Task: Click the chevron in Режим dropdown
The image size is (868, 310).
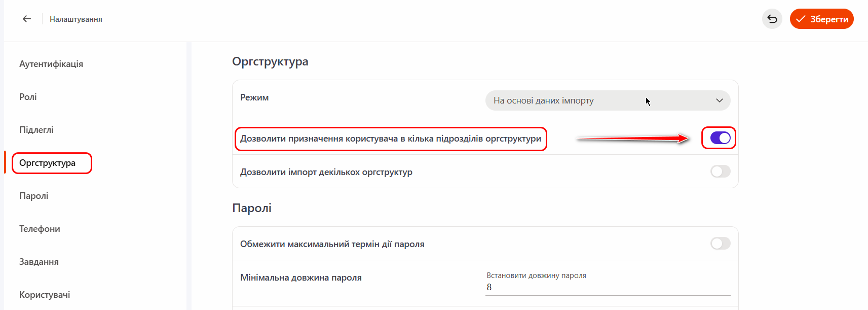Action: [x=719, y=100]
